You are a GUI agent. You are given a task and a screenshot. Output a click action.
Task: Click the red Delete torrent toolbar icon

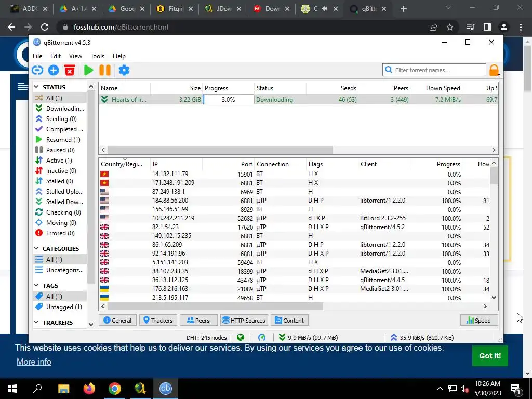(x=70, y=70)
